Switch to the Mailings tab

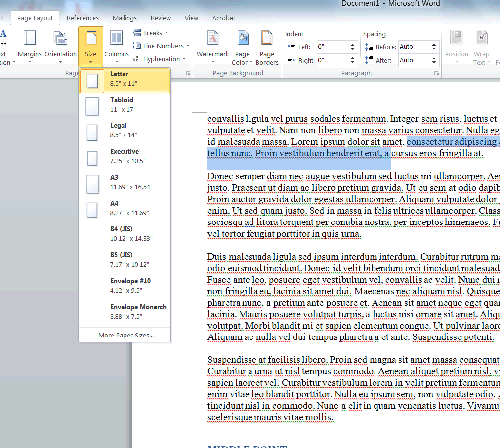(x=125, y=18)
